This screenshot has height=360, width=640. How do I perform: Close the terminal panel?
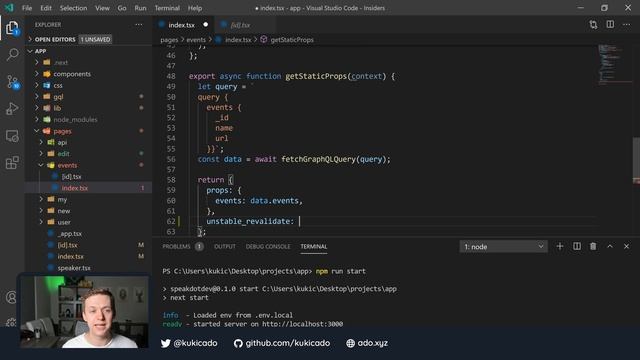(x=626, y=246)
